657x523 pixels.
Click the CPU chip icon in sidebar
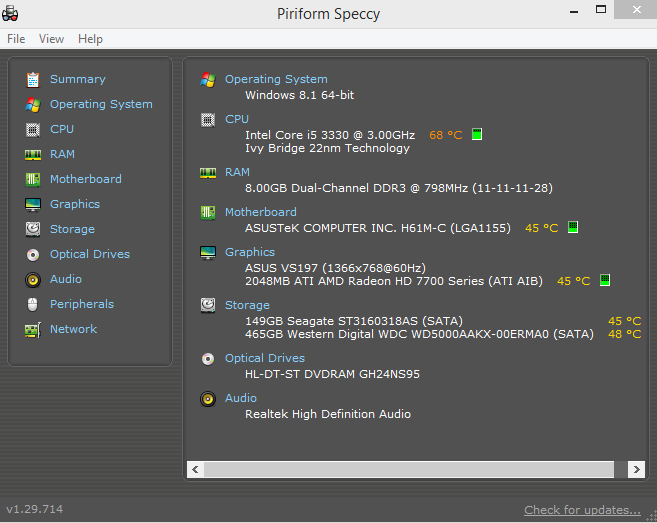pyautogui.click(x=33, y=129)
